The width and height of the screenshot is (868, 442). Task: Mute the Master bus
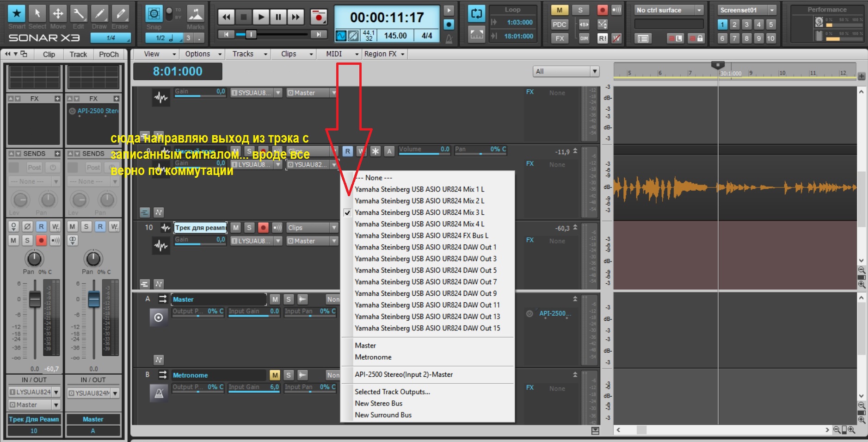point(275,299)
